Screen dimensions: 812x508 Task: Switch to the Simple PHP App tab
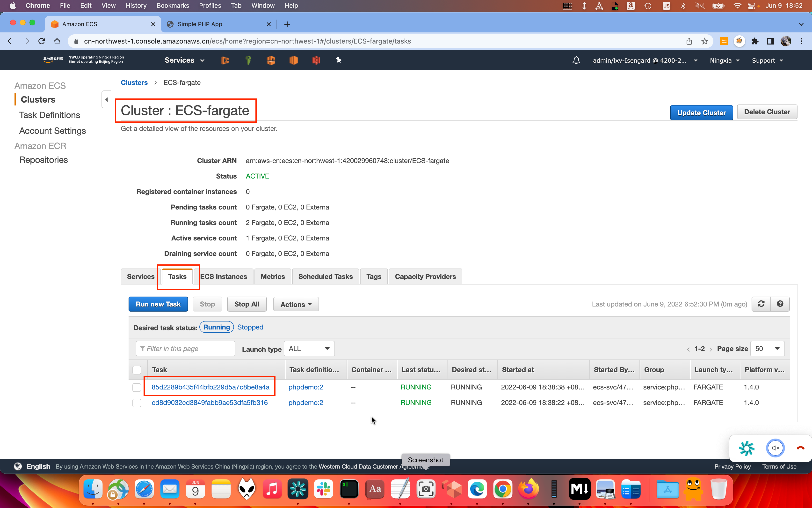pyautogui.click(x=218, y=24)
